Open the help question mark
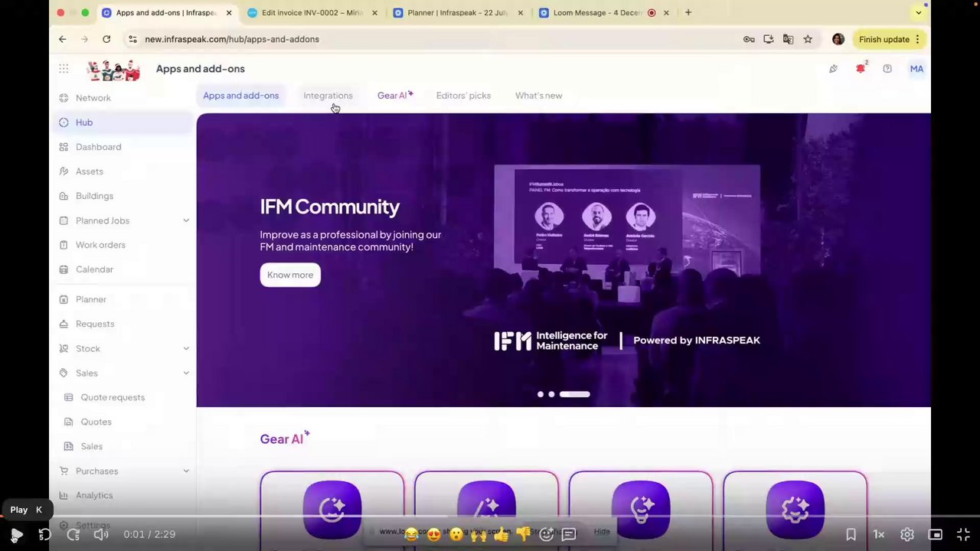 887,69
